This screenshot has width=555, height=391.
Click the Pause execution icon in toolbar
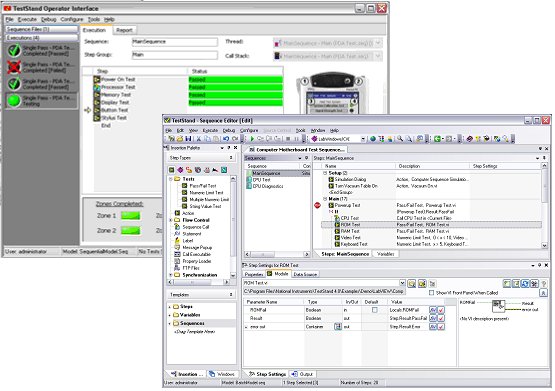tap(296, 139)
